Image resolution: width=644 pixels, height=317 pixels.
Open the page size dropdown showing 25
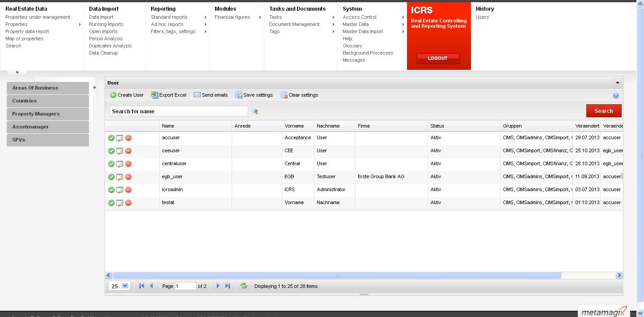coord(124,286)
